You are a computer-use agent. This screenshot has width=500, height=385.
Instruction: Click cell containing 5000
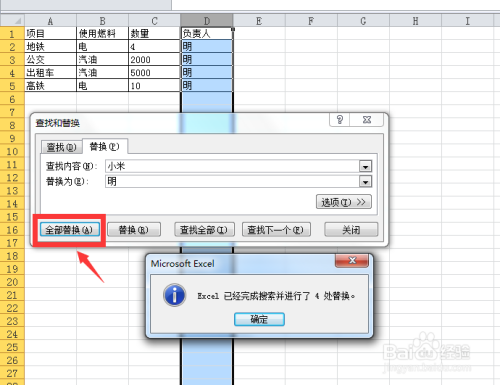154,73
